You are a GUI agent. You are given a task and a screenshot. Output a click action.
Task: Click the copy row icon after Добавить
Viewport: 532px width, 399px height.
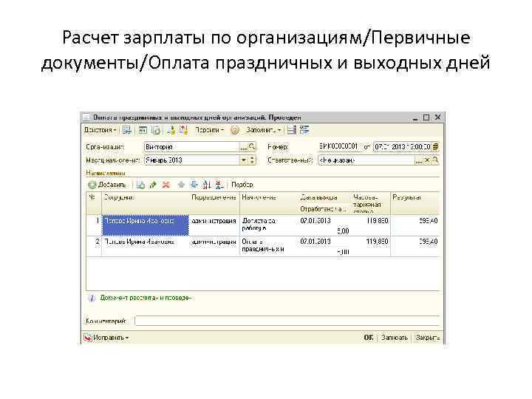pos(140,185)
